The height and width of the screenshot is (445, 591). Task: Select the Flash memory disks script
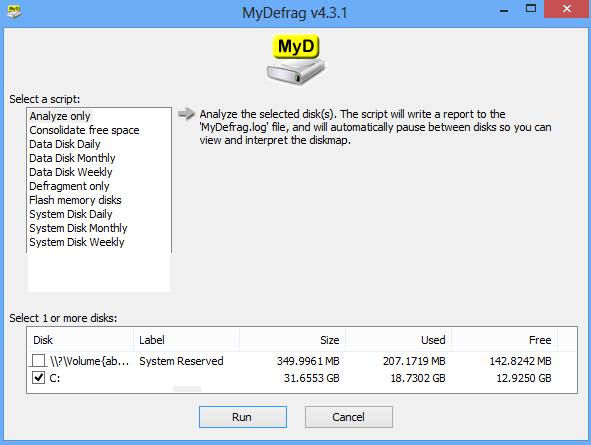pyautogui.click(x=75, y=200)
